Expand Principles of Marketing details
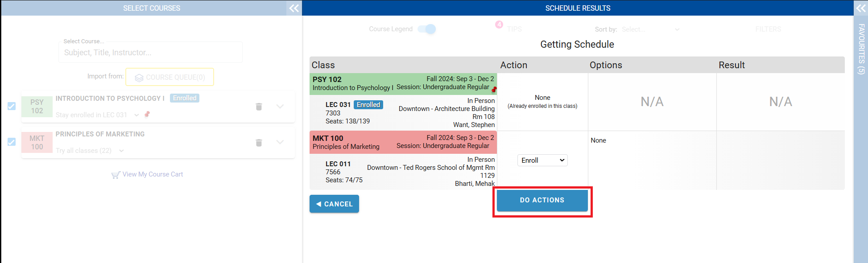This screenshot has width=868, height=263. point(280,142)
